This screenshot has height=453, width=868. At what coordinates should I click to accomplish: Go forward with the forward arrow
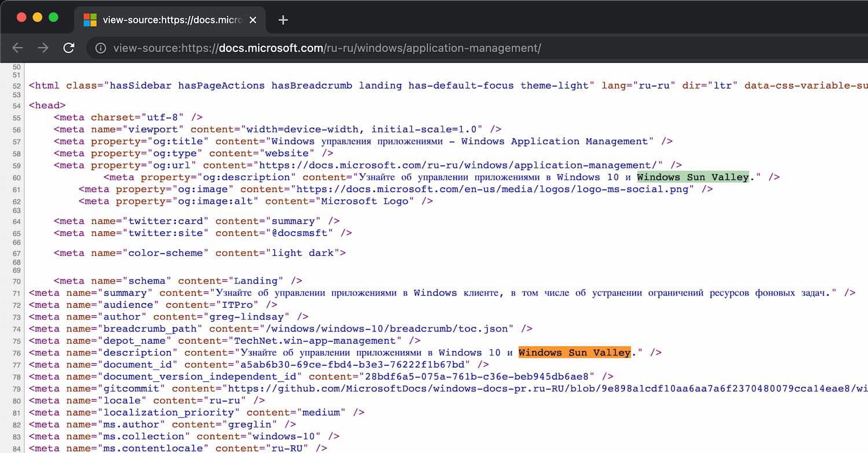tap(43, 48)
